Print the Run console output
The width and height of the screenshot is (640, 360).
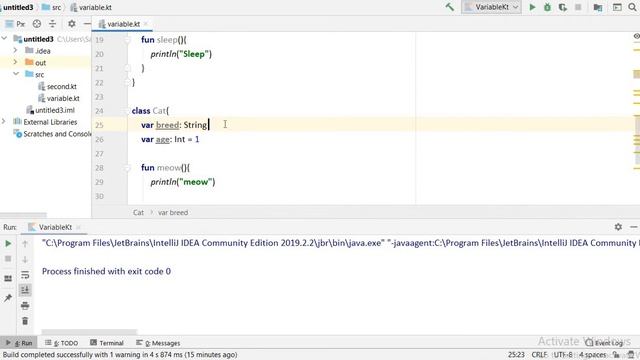point(25,306)
